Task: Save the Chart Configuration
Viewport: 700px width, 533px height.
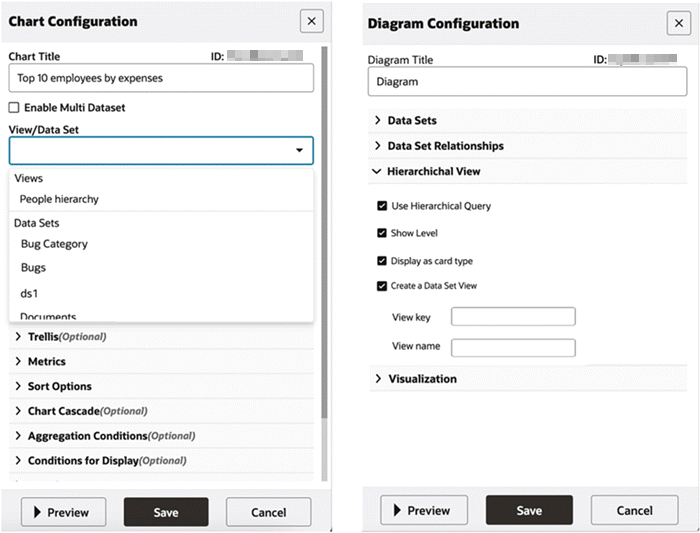Action: click(166, 512)
